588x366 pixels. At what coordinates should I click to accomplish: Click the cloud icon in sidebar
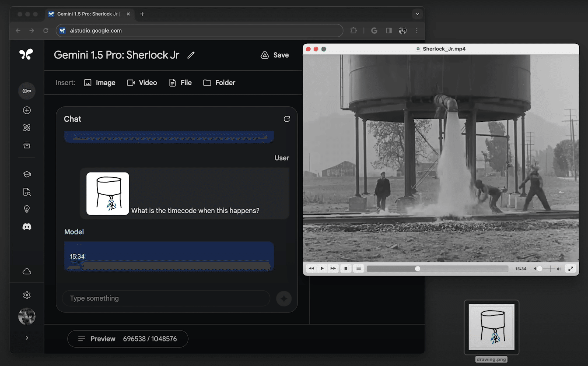pyautogui.click(x=27, y=272)
